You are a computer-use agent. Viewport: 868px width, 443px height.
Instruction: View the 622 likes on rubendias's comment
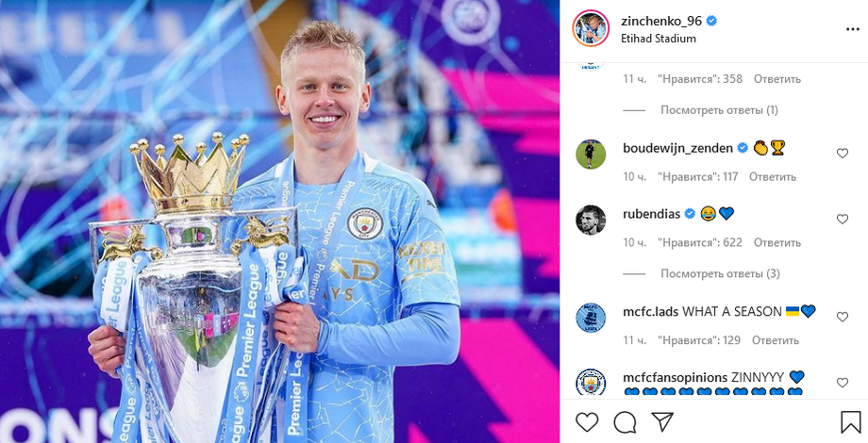pos(700,242)
